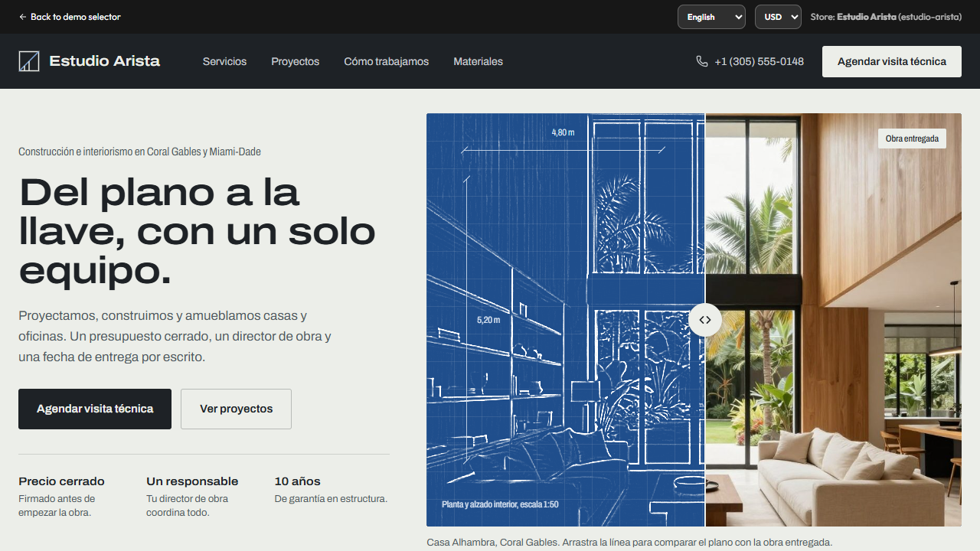
Task: Click the finished interior photo side
Action: click(833, 320)
